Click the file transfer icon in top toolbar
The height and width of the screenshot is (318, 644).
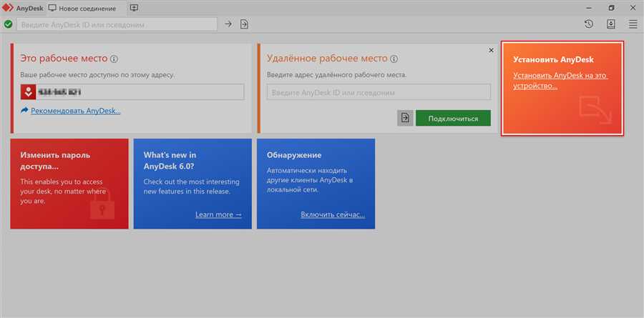(245, 24)
